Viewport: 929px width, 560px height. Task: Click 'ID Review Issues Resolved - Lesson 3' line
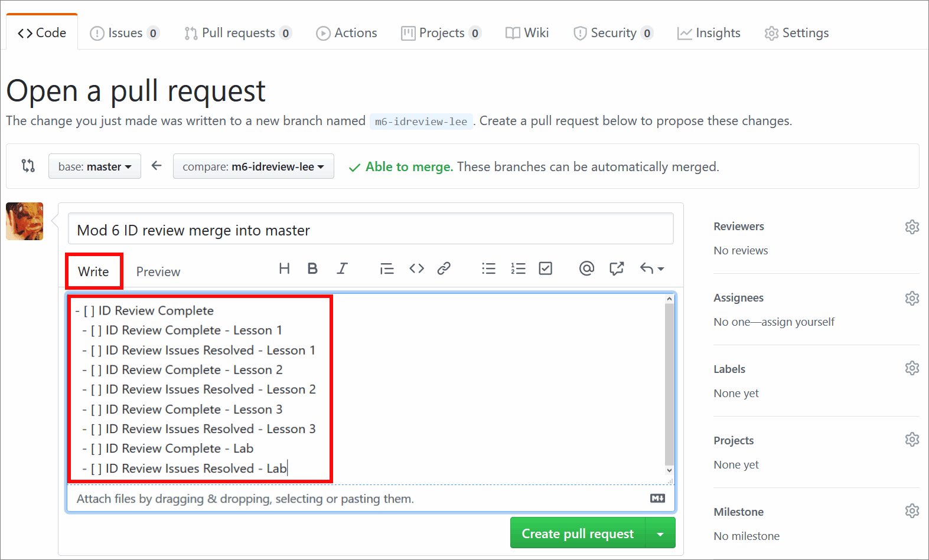[x=199, y=429]
